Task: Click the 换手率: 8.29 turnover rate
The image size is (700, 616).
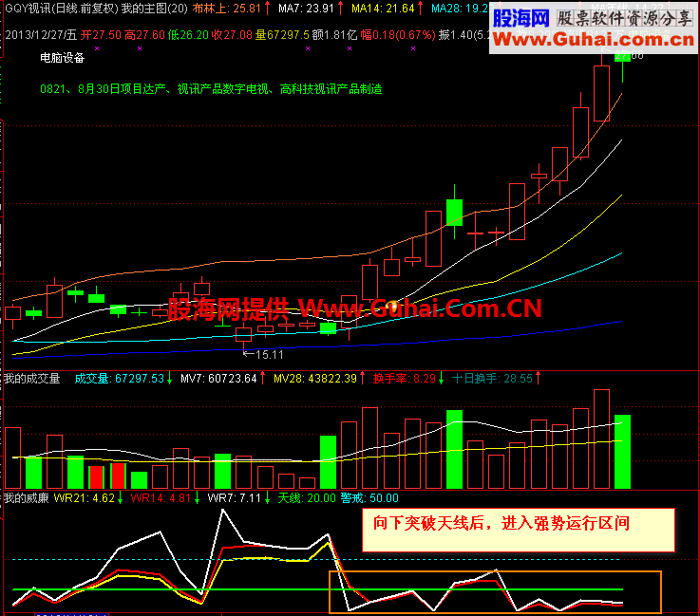Action: point(405,379)
